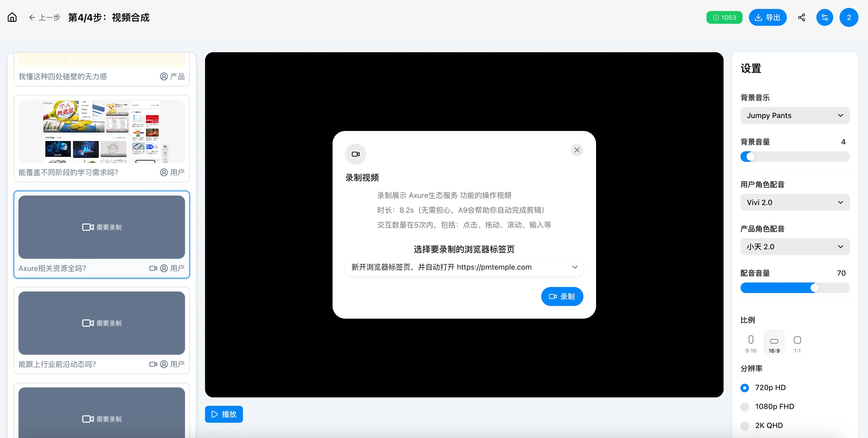Open the 背景音乐 Jumpy Pants dropdown
Image resolution: width=868 pixels, height=438 pixels.
(x=795, y=116)
